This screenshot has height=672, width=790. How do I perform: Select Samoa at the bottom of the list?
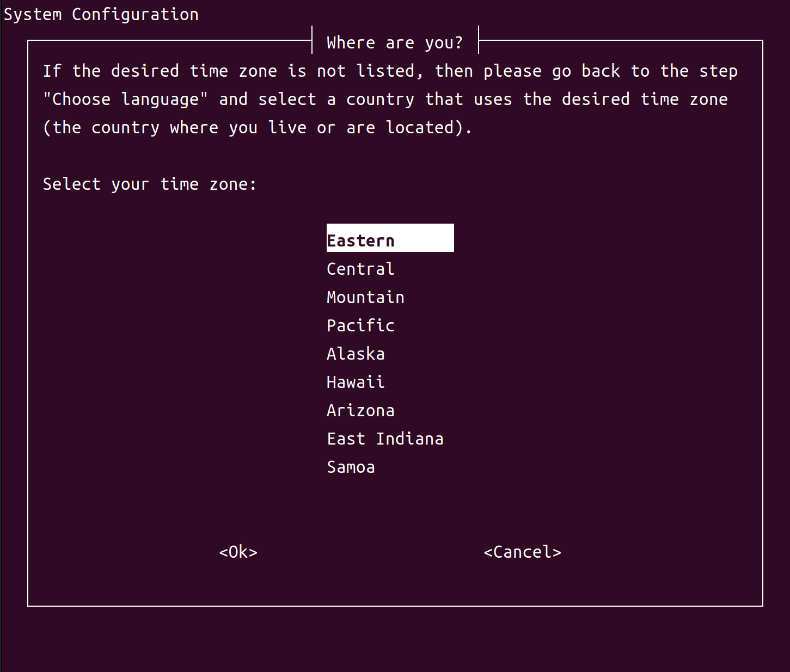click(x=351, y=466)
